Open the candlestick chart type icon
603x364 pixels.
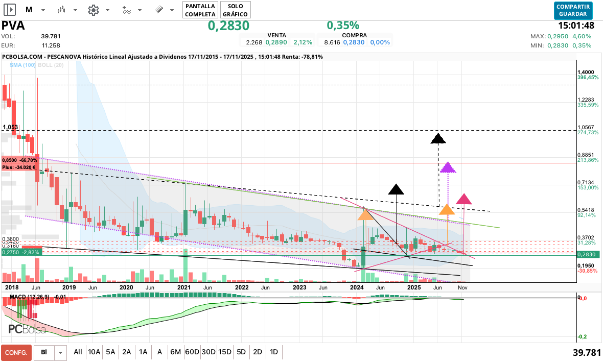[x=61, y=10]
